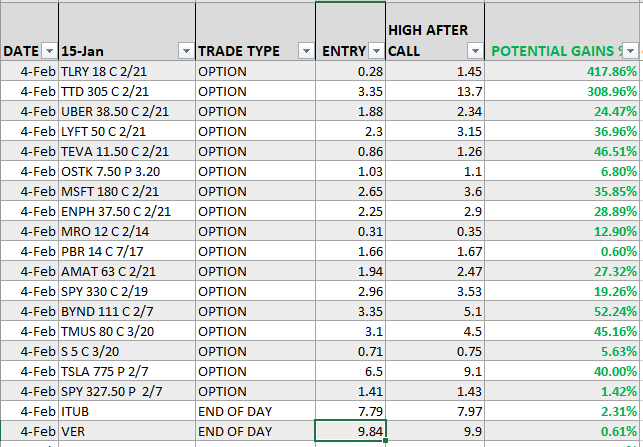Click the 5.63% gains cell
The height and width of the screenshot is (447, 643).
(x=562, y=351)
